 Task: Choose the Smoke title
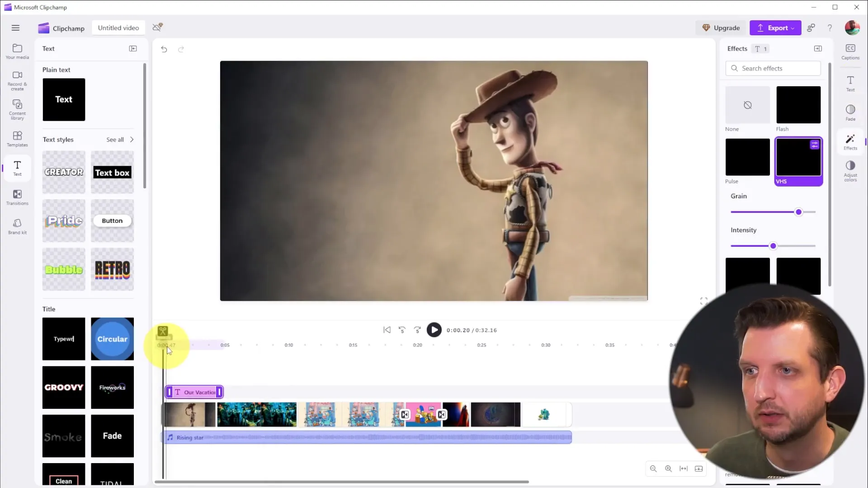[x=64, y=436]
